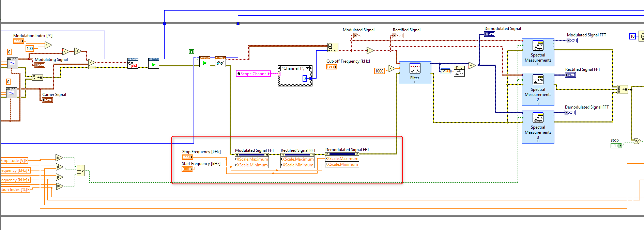Image resolution: width=644 pixels, height=230 pixels.
Task: Click XScale.Maximum of Demodulated Signal FFT node
Action: tap(342, 159)
